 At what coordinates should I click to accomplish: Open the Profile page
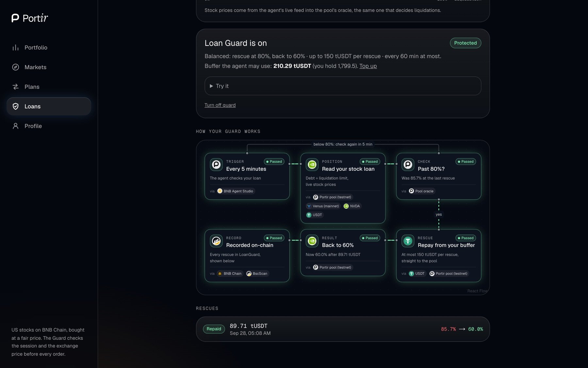(49, 126)
